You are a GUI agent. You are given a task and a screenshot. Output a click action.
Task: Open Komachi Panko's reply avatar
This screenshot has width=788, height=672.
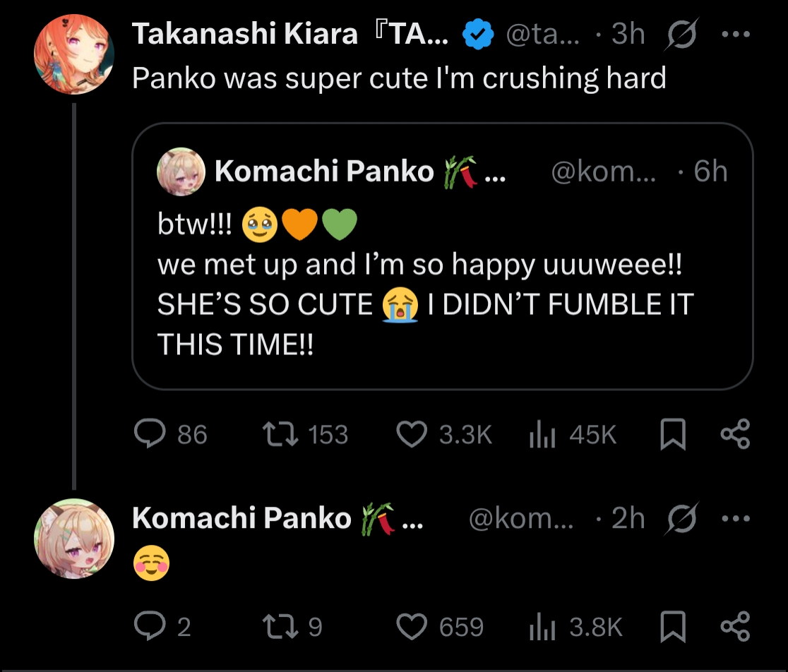(x=74, y=539)
